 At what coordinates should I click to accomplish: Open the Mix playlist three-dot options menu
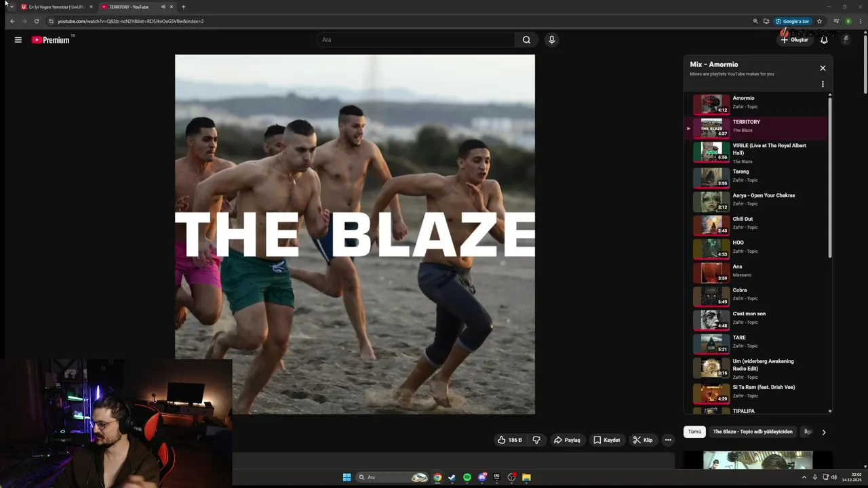tap(823, 85)
